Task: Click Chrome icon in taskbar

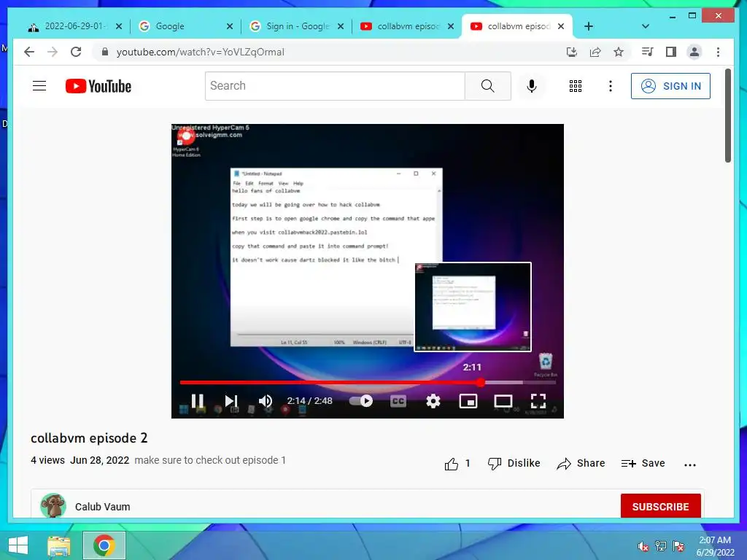Action: coord(104,545)
